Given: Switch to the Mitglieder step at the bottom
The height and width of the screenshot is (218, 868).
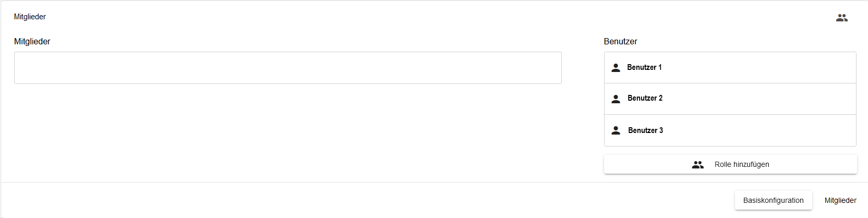Looking at the screenshot, I should coord(840,200).
